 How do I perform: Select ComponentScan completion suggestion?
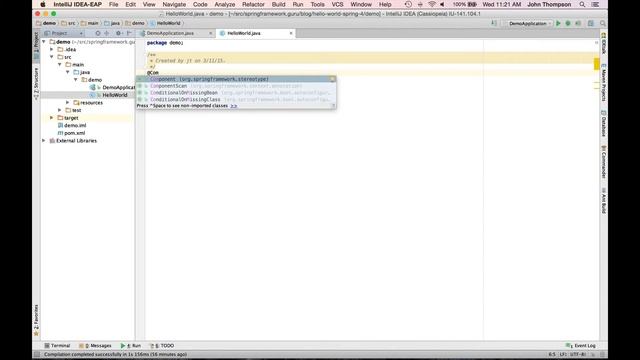tap(236, 86)
